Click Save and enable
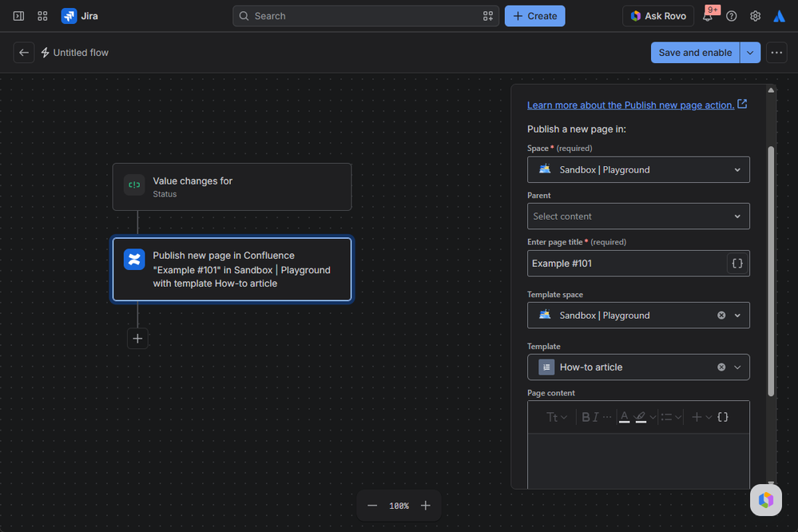The image size is (798, 532). (x=695, y=53)
